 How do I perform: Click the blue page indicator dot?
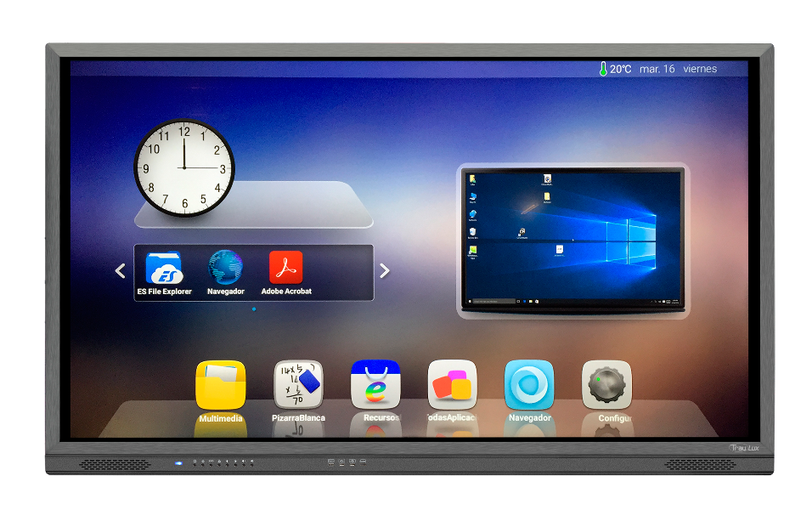(253, 309)
